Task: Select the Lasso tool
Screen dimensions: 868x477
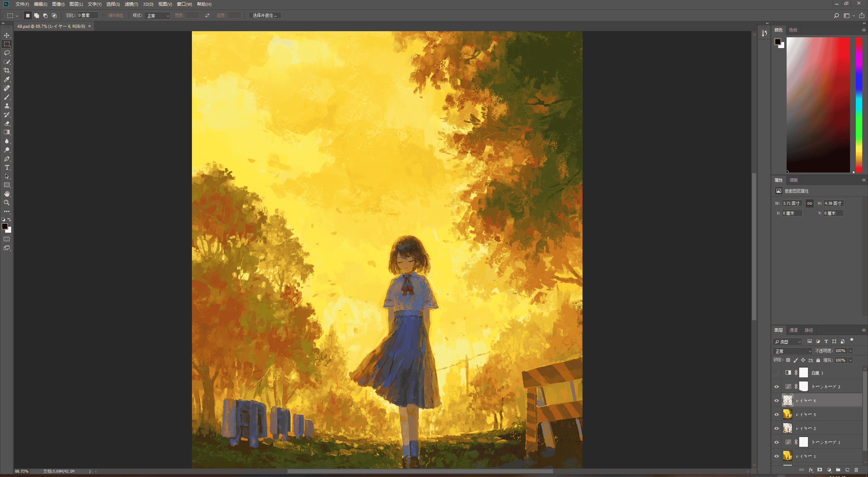Action: 7,53
